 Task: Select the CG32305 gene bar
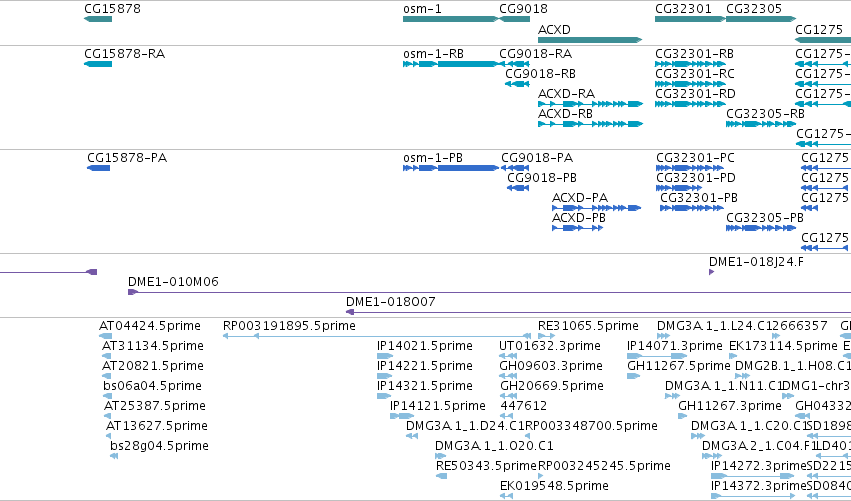pyautogui.click(x=761, y=19)
